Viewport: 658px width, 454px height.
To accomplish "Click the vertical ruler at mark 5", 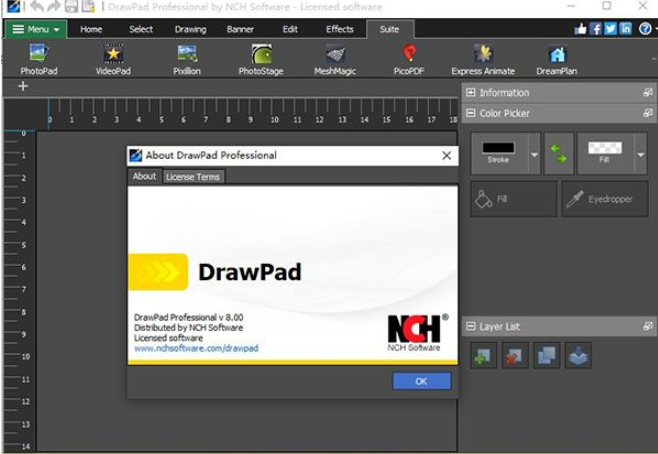I will click(x=24, y=245).
